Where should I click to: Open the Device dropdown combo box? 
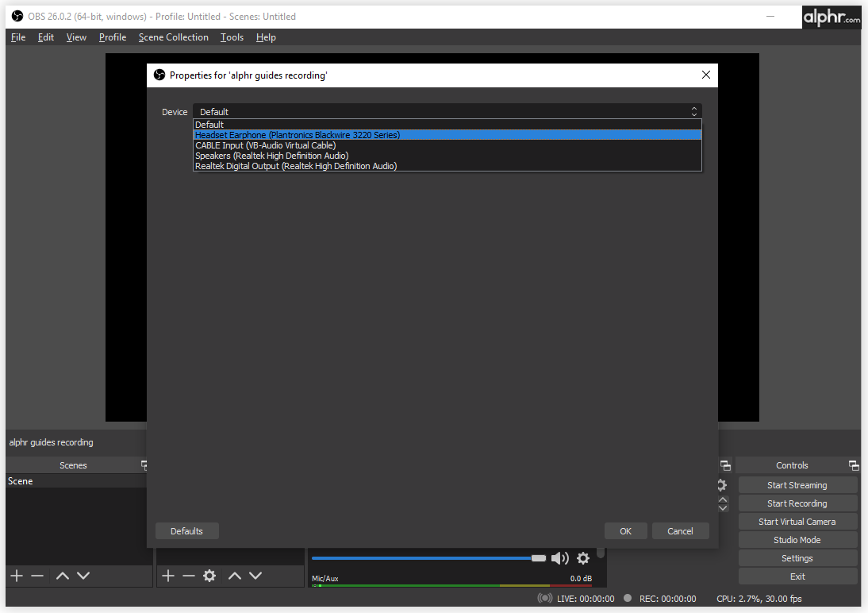[x=447, y=111]
